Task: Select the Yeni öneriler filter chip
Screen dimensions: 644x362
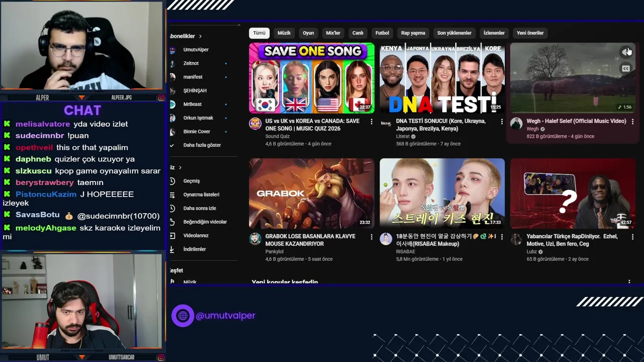Action: coord(530,33)
